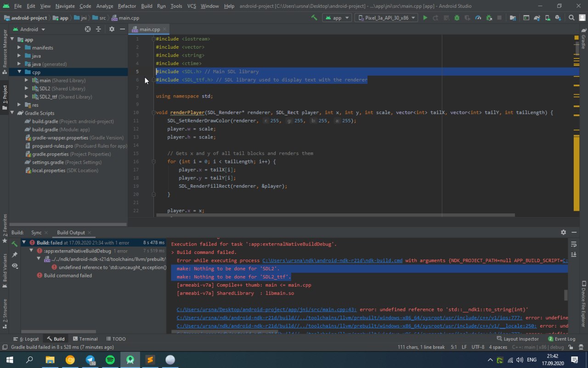Screen dimensions: 588x368
Task: Toggle the pin tab icon in Build panel
Action: 15,254
